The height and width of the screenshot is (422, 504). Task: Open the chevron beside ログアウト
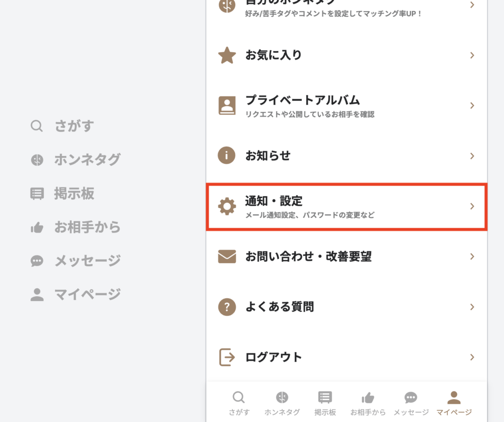coord(472,357)
